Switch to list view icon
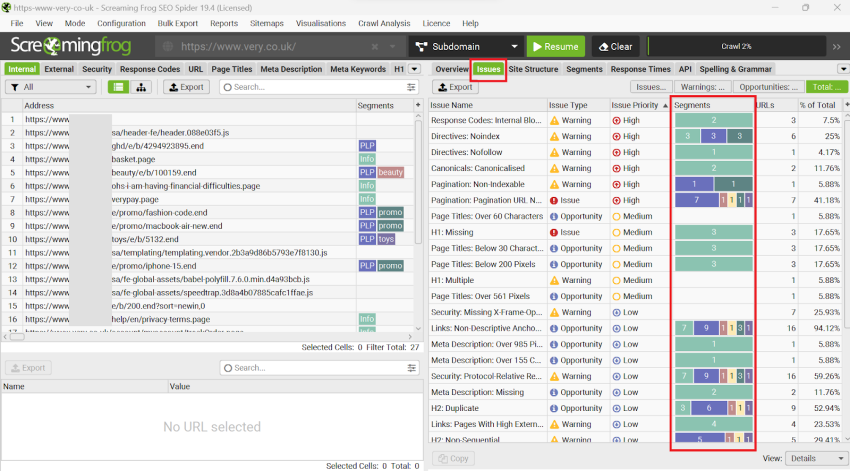 [119, 87]
